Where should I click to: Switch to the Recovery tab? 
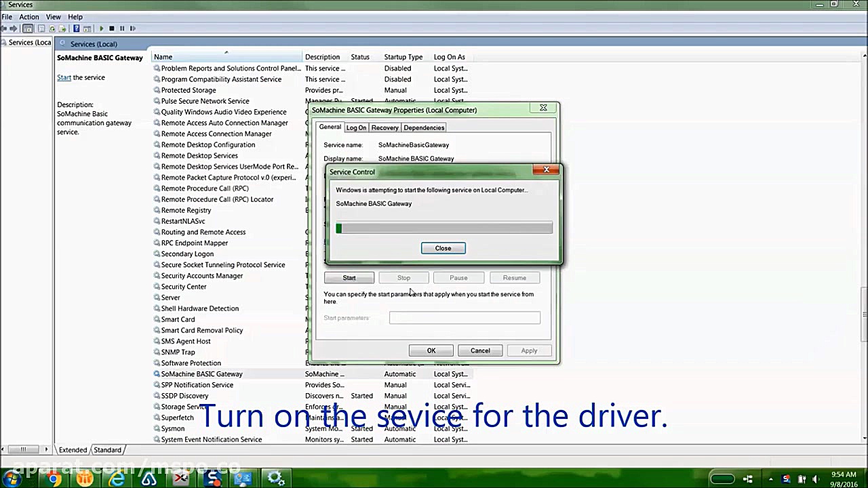[384, 127]
